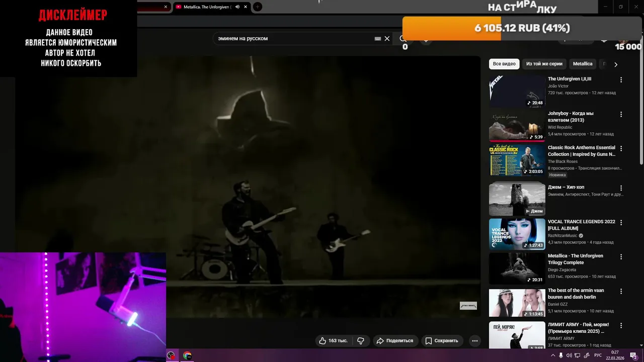
Task: Open the Chrome icon in the taskbar
Action: [187, 355]
